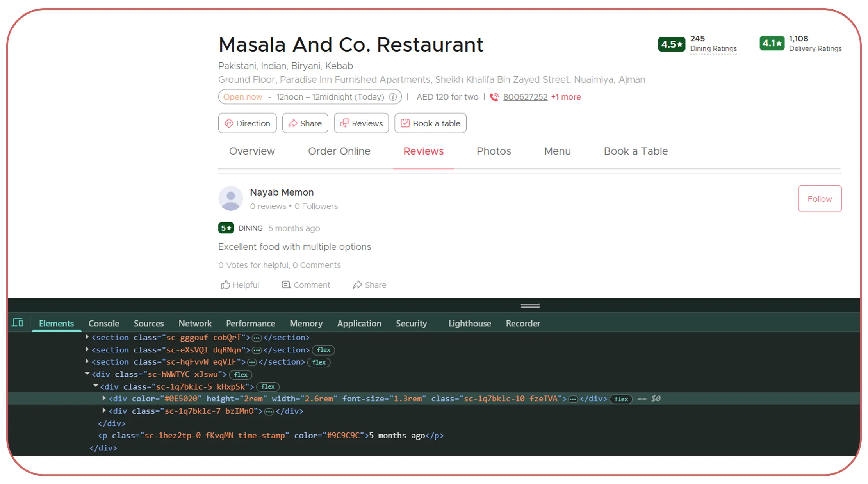Open the Performance tab
The width and height of the screenshot is (868, 484).
(x=250, y=324)
